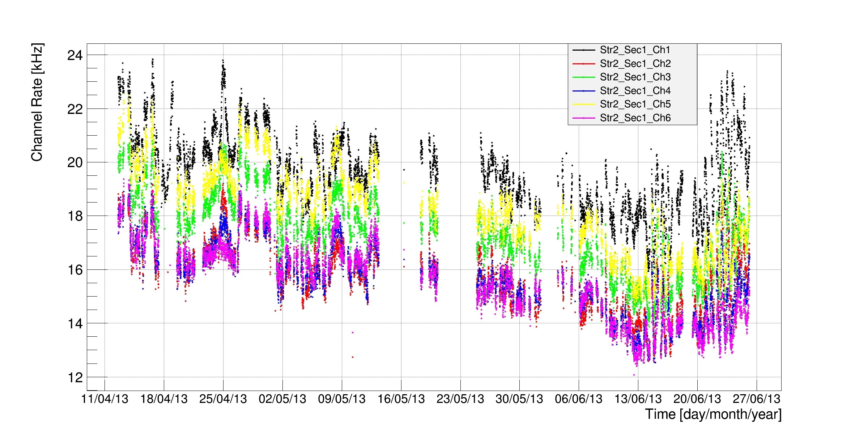Select the Str2_Sec1_Ch6 legend entry text
This screenshot has width=868, height=434.
(635, 118)
